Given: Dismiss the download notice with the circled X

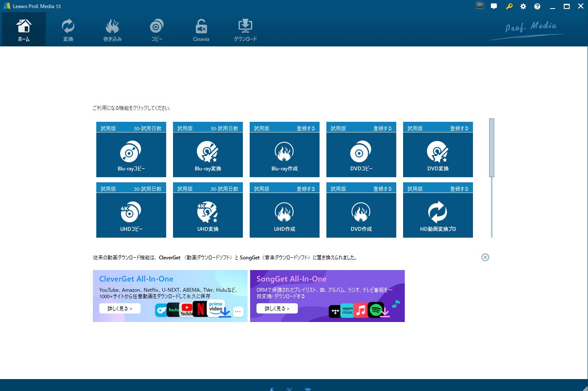Looking at the screenshot, I should click(x=485, y=257).
